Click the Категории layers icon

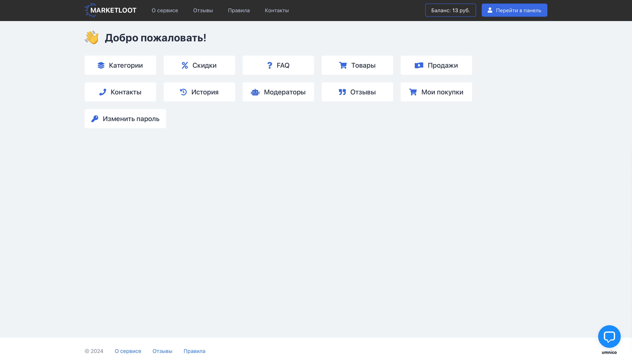tap(101, 65)
